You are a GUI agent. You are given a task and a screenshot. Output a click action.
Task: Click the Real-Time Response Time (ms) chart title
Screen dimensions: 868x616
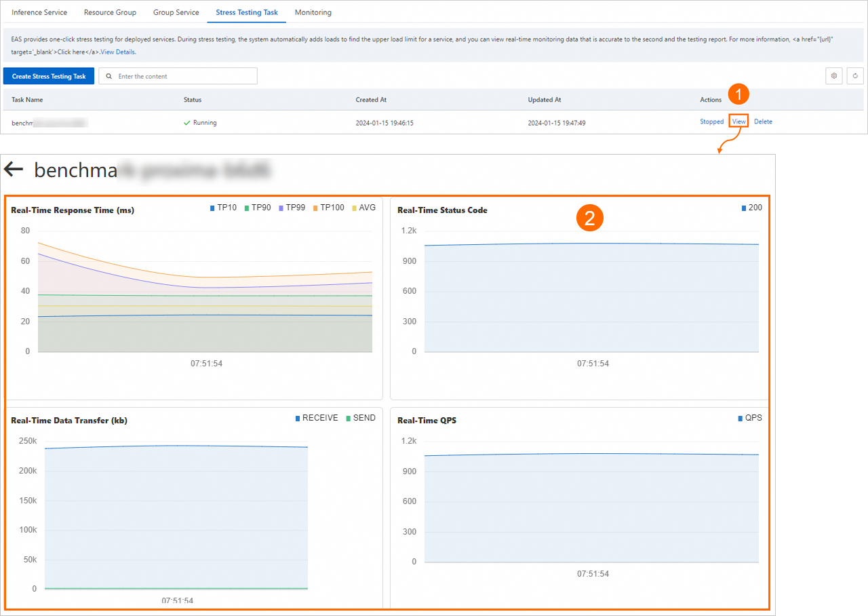pos(73,210)
